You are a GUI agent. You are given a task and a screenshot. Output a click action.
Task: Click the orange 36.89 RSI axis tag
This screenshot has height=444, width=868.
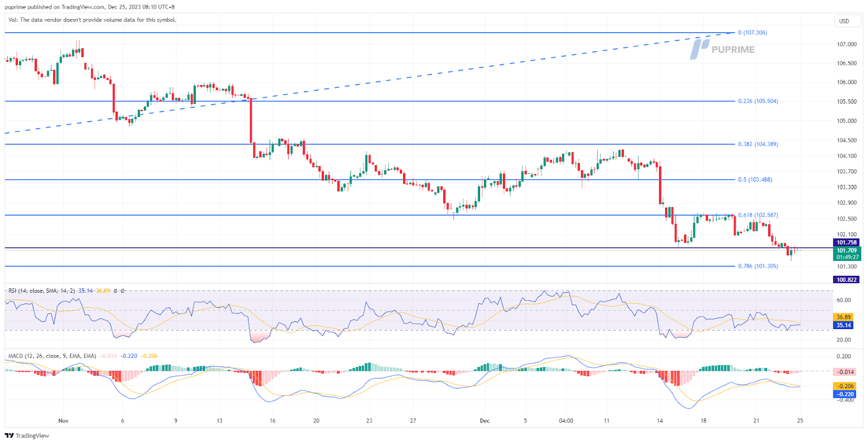(844, 317)
